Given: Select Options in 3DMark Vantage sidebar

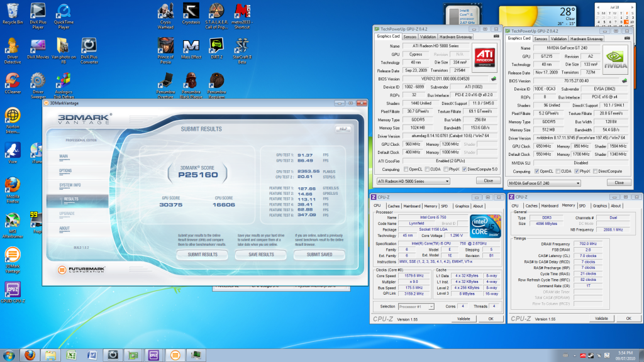Looking at the screenshot, I should point(65,171).
